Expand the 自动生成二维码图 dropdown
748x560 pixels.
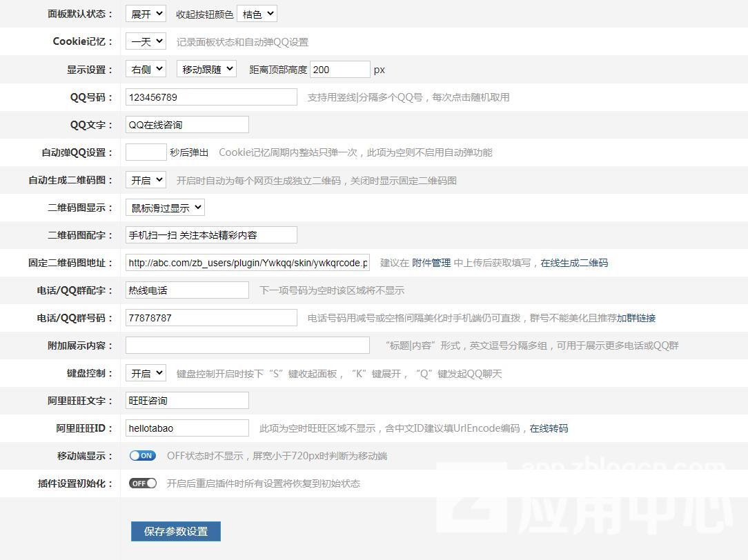pos(146,180)
